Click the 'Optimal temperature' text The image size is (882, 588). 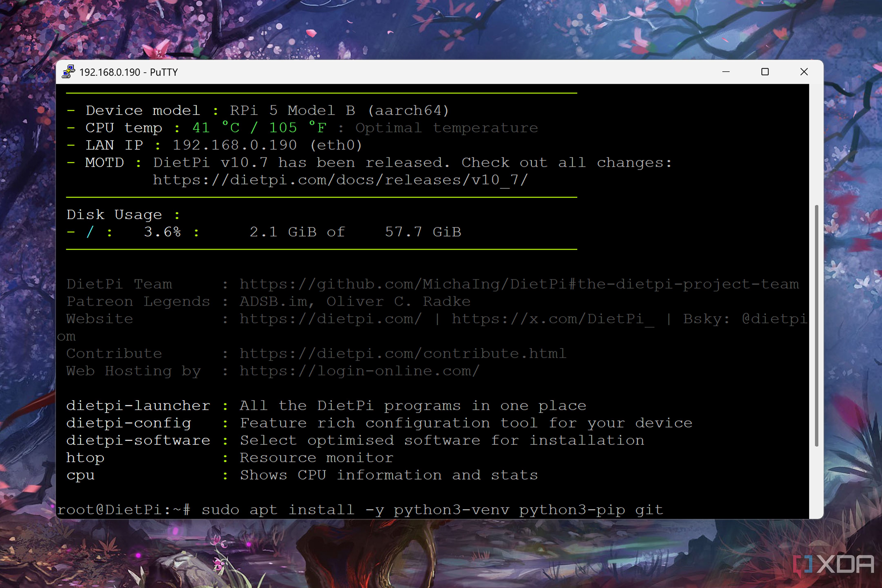coord(447,128)
